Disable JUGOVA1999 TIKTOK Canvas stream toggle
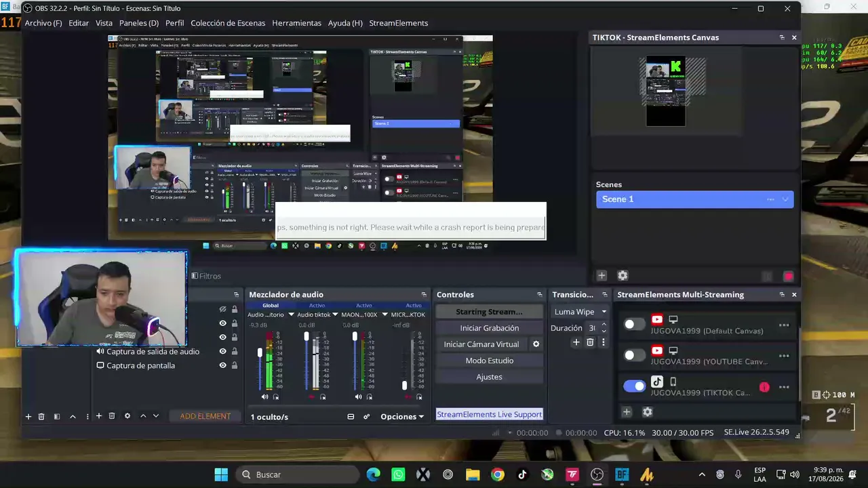 tap(635, 386)
